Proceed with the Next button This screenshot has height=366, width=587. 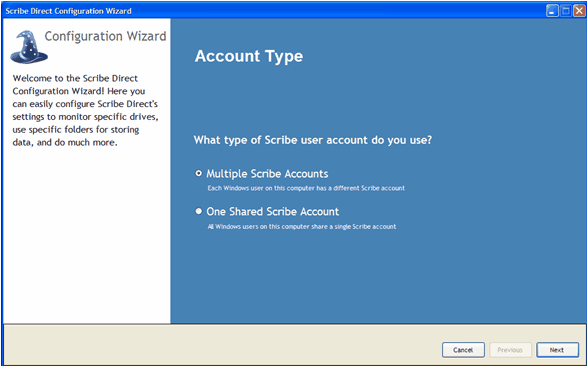[557, 350]
